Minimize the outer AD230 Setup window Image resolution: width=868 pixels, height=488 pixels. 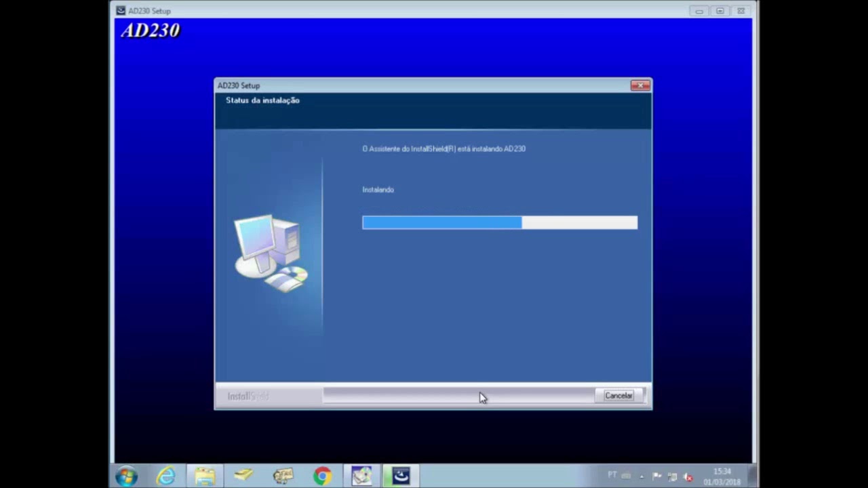pos(699,11)
